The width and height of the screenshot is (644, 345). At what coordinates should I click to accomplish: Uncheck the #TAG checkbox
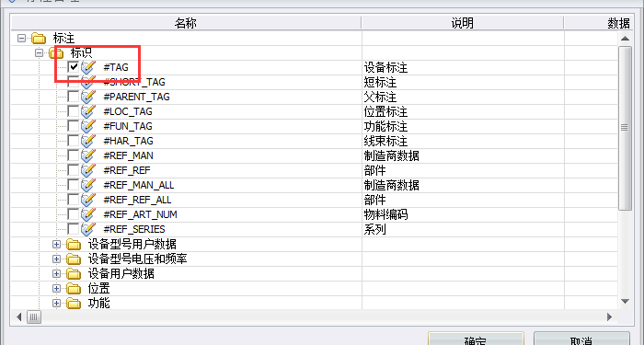pyautogui.click(x=73, y=66)
